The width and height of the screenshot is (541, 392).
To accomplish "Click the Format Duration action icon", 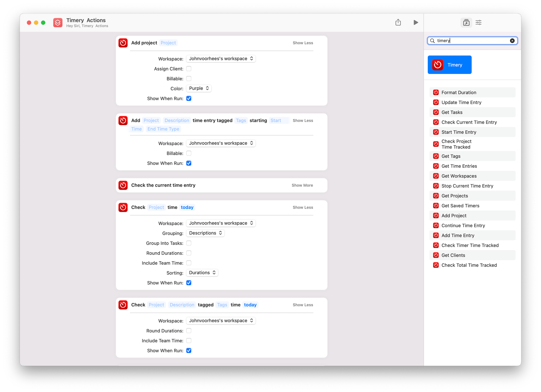I will pos(436,92).
